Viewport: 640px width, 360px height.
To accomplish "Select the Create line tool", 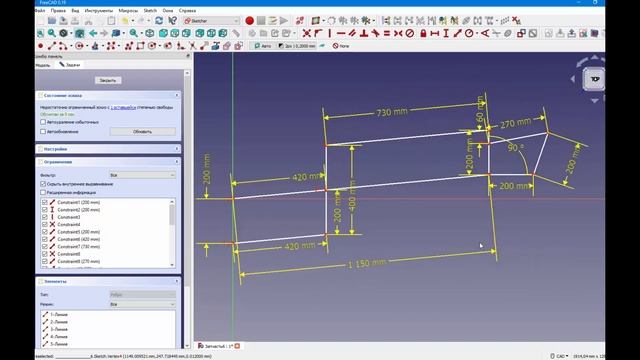I will coord(52,46).
